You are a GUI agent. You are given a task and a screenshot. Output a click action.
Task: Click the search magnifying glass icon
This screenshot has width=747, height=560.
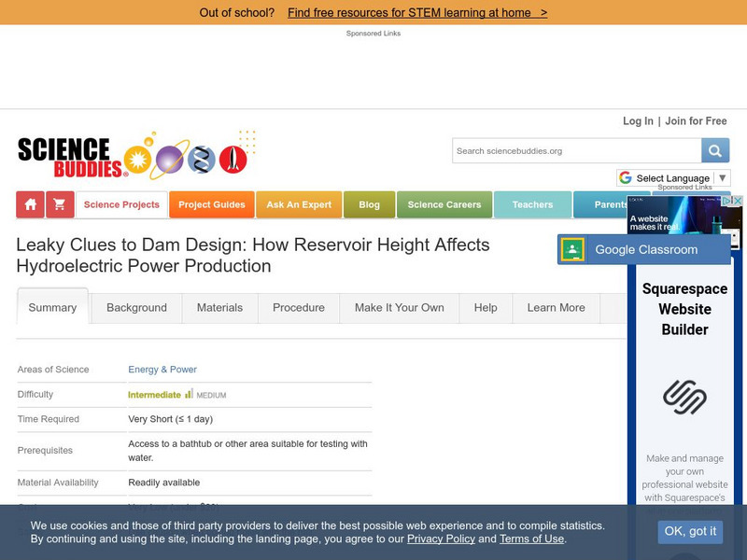coord(714,150)
